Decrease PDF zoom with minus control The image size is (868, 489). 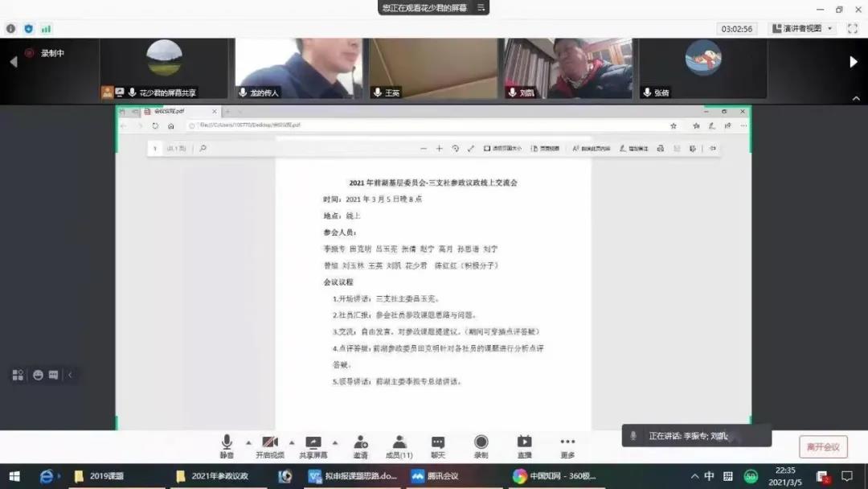(424, 148)
